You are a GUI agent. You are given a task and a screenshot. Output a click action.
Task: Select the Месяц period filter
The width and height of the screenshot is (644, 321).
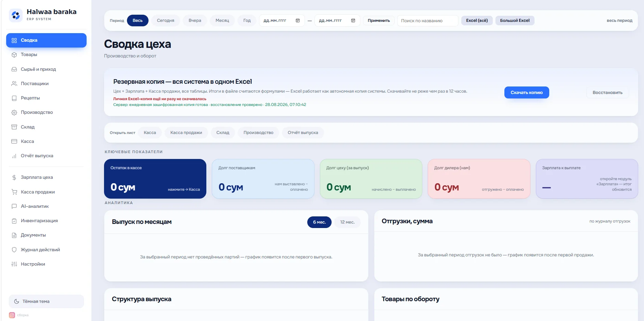(x=222, y=21)
